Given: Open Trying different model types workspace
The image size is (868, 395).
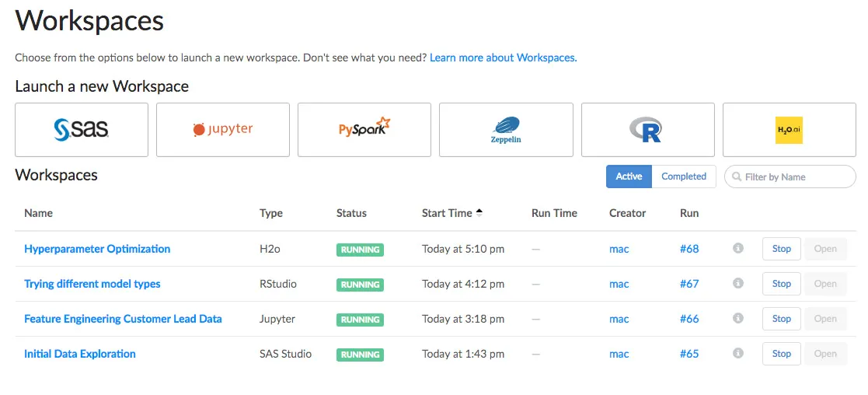Looking at the screenshot, I should 92,284.
